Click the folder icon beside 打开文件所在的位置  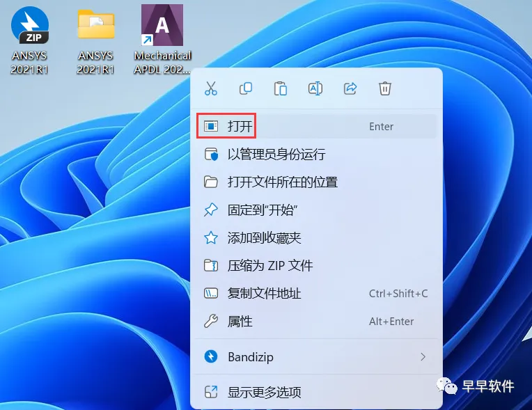click(211, 182)
